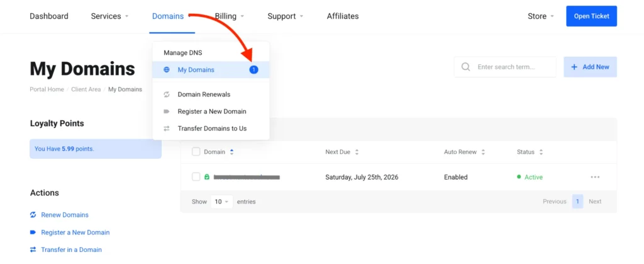Click the transfer arrows icon in dropdown

[166, 129]
